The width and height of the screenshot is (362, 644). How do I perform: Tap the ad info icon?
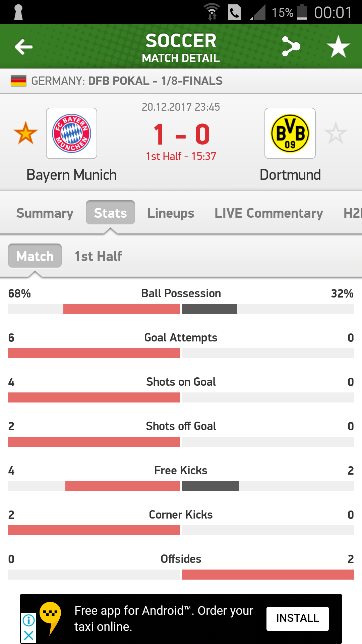(x=29, y=620)
